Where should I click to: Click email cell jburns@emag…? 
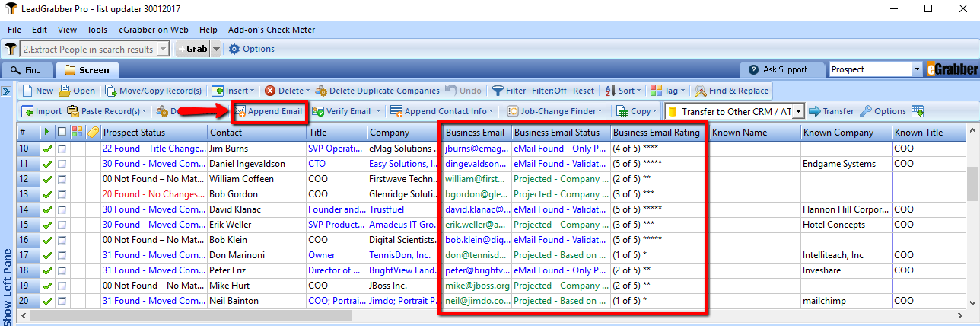point(476,149)
